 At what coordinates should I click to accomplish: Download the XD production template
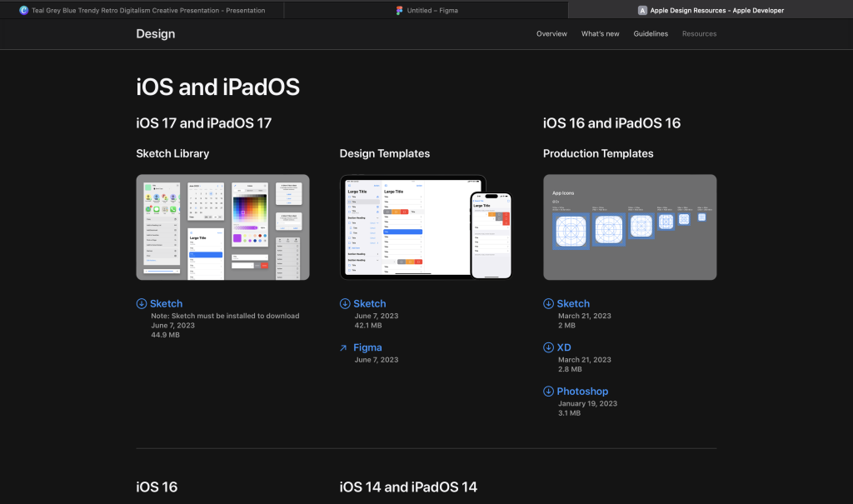click(x=564, y=347)
